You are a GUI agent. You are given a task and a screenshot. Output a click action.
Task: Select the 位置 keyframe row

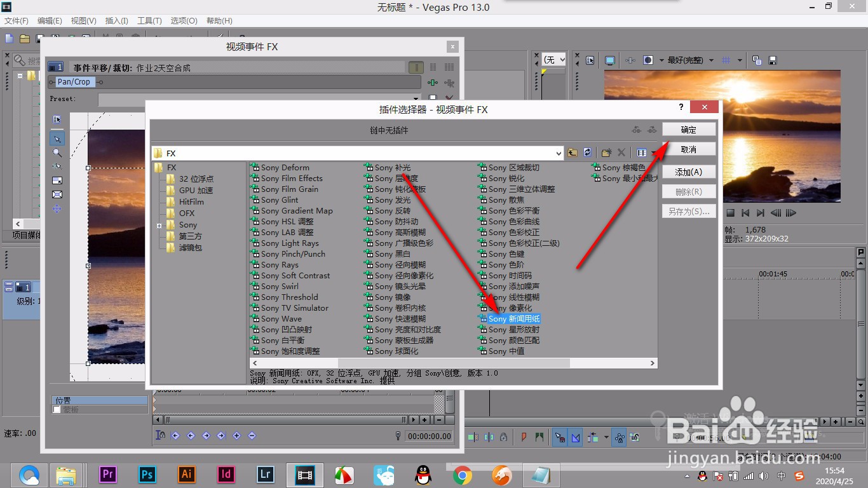pos(100,400)
